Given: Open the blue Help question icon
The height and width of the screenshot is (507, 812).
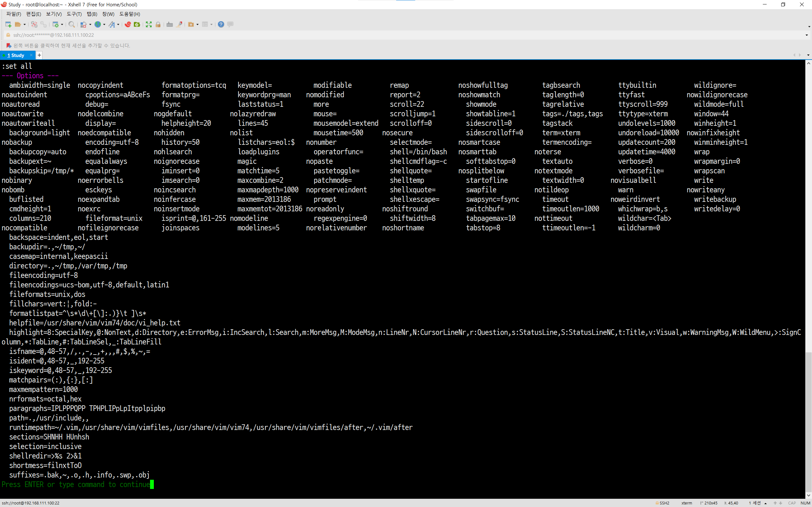Looking at the screenshot, I should tap(221, 24).
